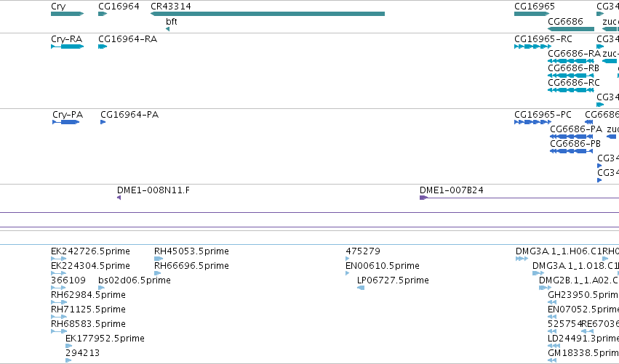Select the CG6686-PB CDS glyph
The image size is (619, 364).
click(571, 151)
